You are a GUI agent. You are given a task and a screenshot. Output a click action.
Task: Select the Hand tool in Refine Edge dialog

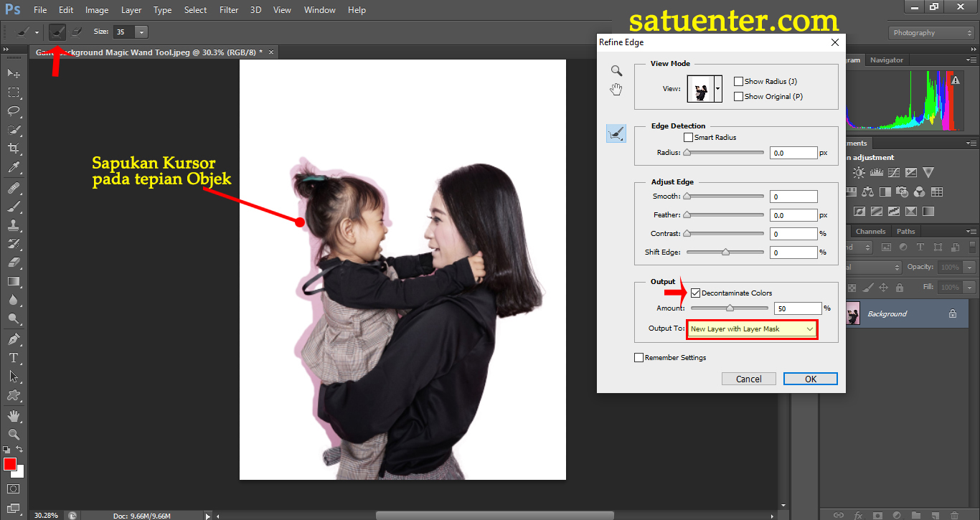point(616,90)
